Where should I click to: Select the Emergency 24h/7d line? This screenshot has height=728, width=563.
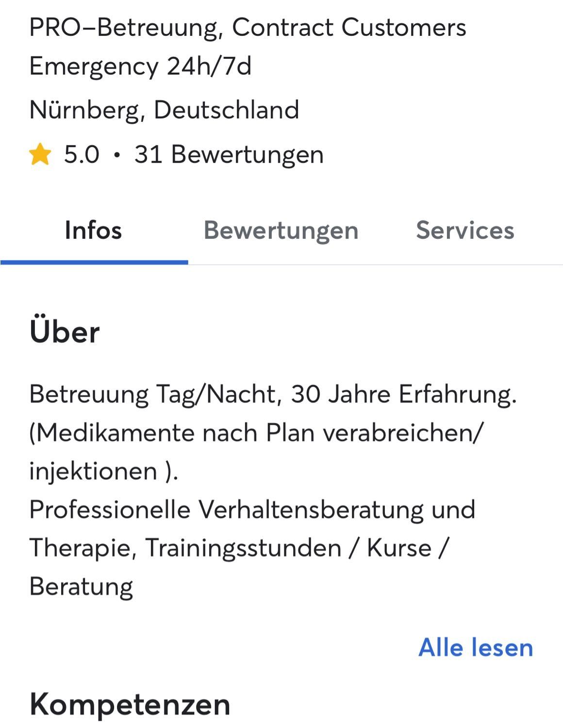[x=140, y=66]
